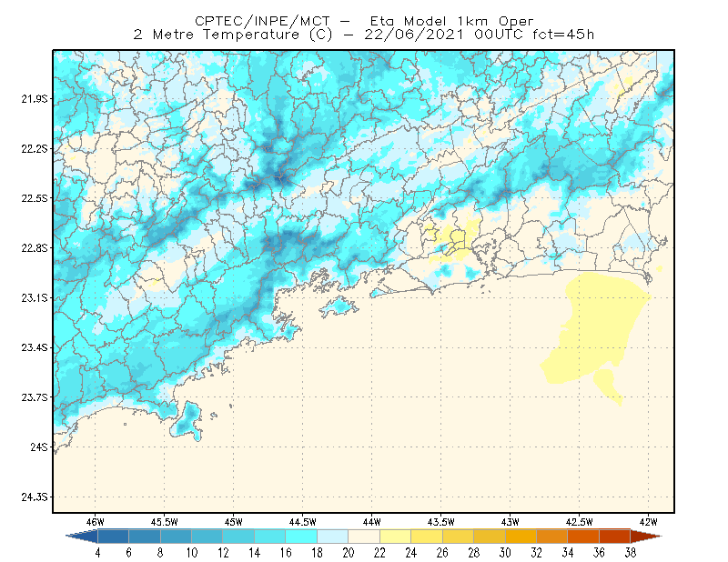Click the below-4 left arrow of colorbar
This screenshot has height=562, width=728.
click(82, 537)
